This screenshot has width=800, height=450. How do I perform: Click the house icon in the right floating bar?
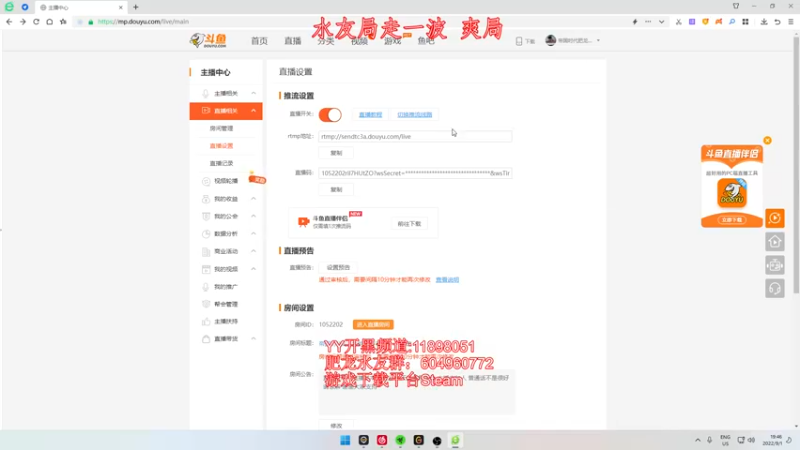[x=774, y=242]
